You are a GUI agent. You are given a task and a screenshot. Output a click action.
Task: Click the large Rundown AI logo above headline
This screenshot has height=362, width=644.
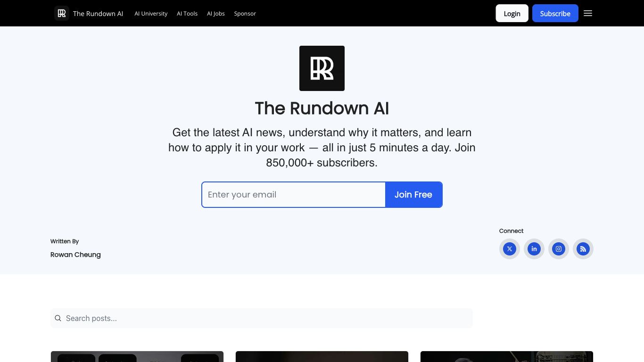[x=322, y=68]
